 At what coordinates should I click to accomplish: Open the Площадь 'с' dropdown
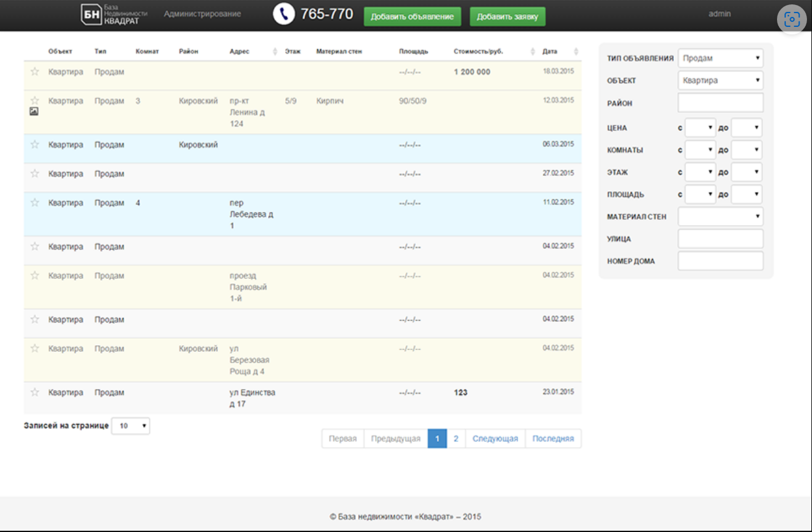click(x=700, y=194)
